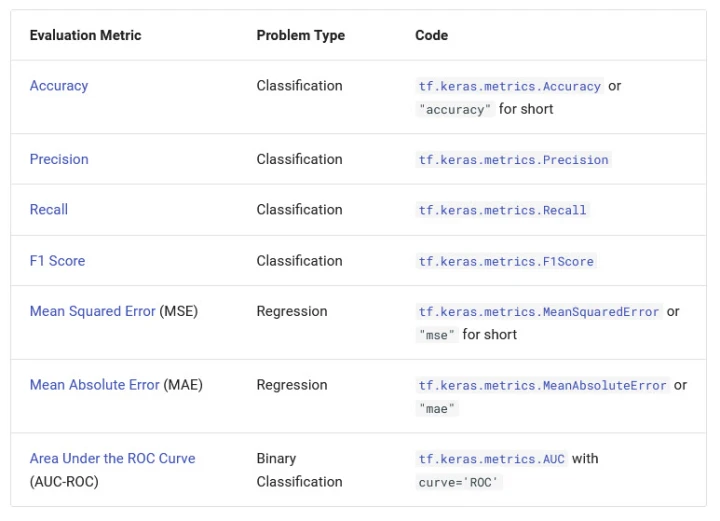Click Classification in the F1 Score row
This screenshot has width=720, height=521.
[x=299, y=261]
